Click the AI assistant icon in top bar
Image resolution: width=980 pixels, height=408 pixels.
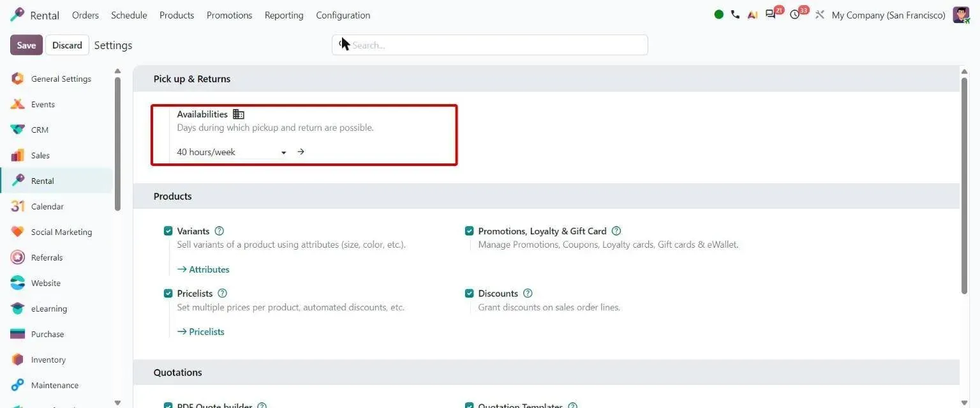tap(753, 15)
